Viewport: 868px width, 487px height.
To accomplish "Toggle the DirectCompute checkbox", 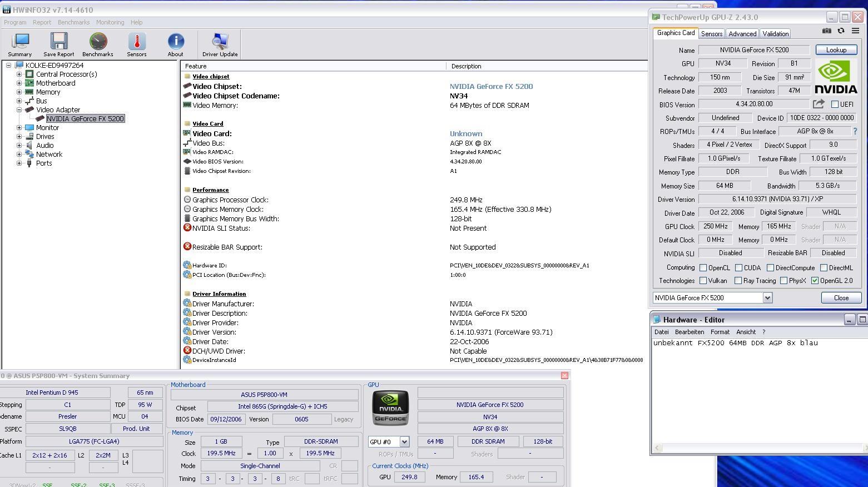I will tap(770, 267).
